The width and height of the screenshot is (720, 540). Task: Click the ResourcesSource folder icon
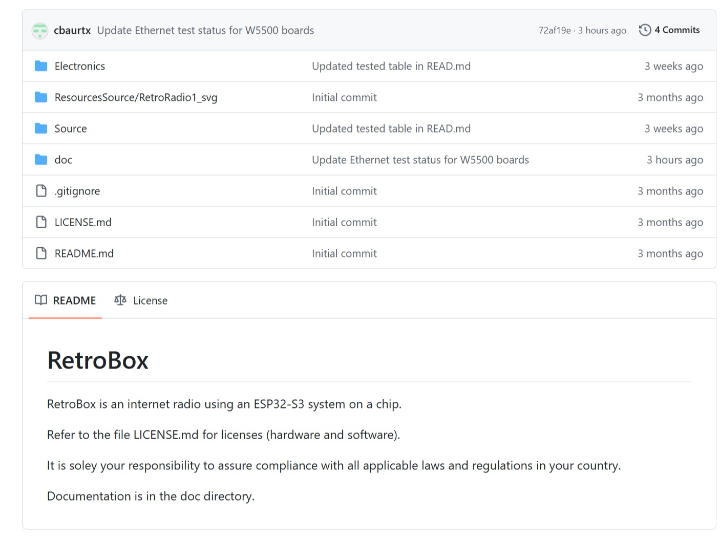(41, 97)
